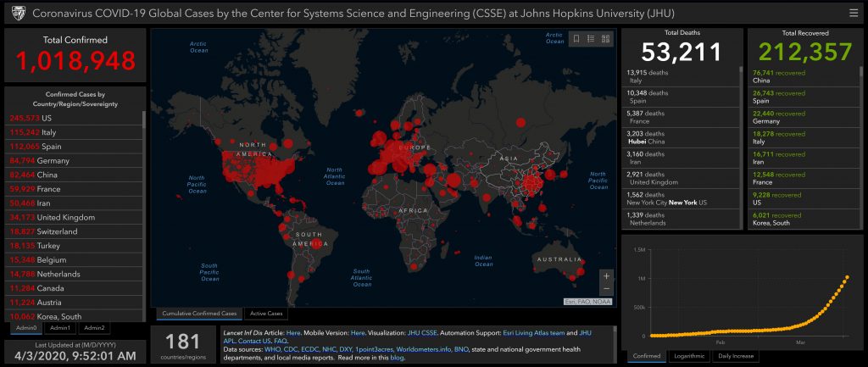
Task: Switch to Cumulative Confirmed Cases map tab
Action: 199,314
